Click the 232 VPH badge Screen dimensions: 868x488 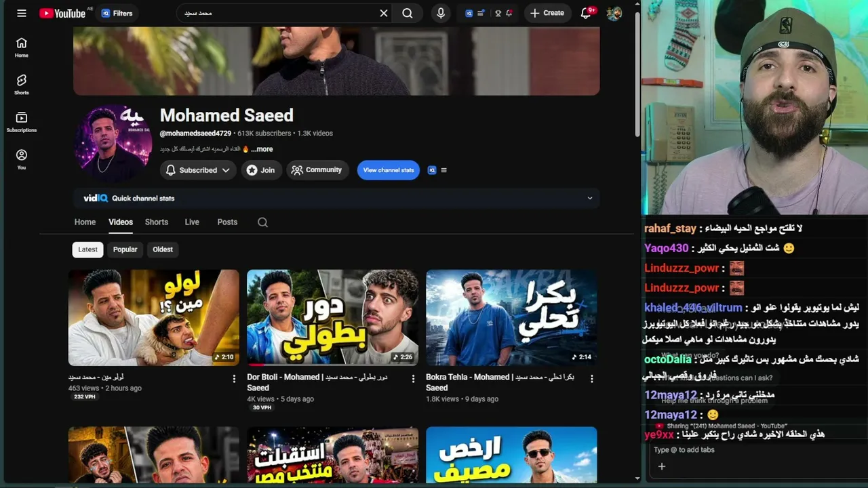coord(85,397)
